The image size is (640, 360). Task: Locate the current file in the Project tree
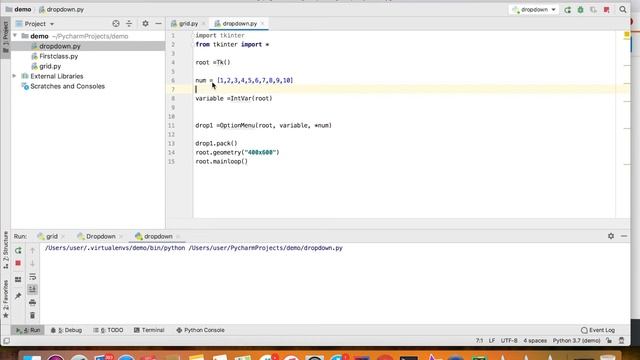tap(116, 24)
